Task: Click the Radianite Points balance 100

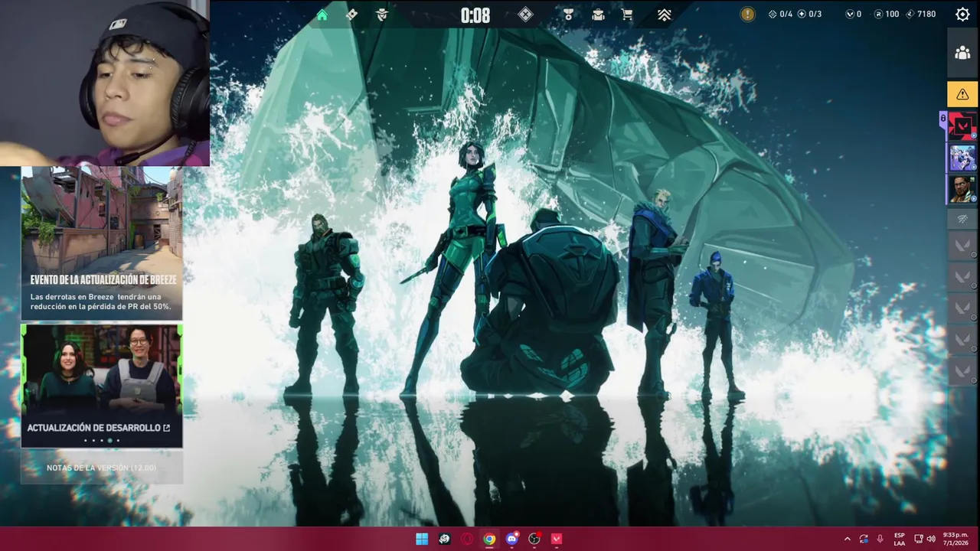Action: tap(887, 15)
